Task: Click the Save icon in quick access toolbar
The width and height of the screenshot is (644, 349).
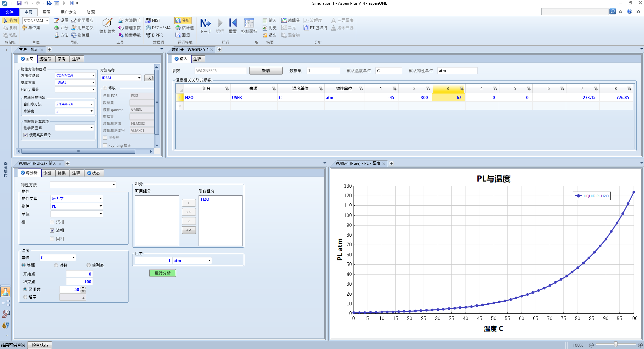Action: click(19, 3)
